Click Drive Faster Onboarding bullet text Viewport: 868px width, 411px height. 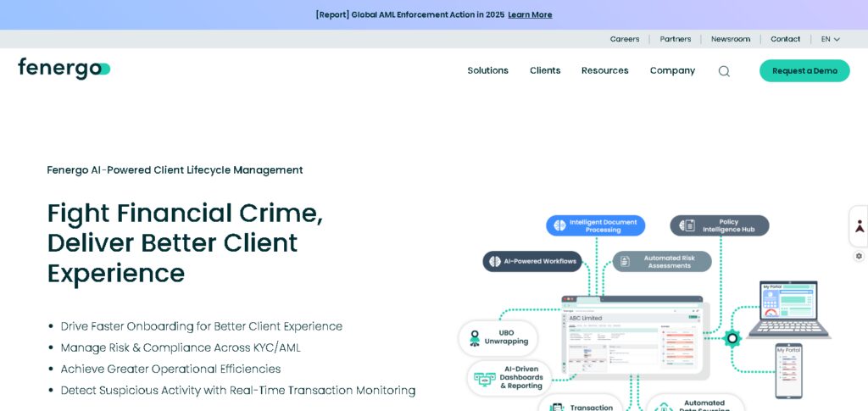(x=202, y=326)
